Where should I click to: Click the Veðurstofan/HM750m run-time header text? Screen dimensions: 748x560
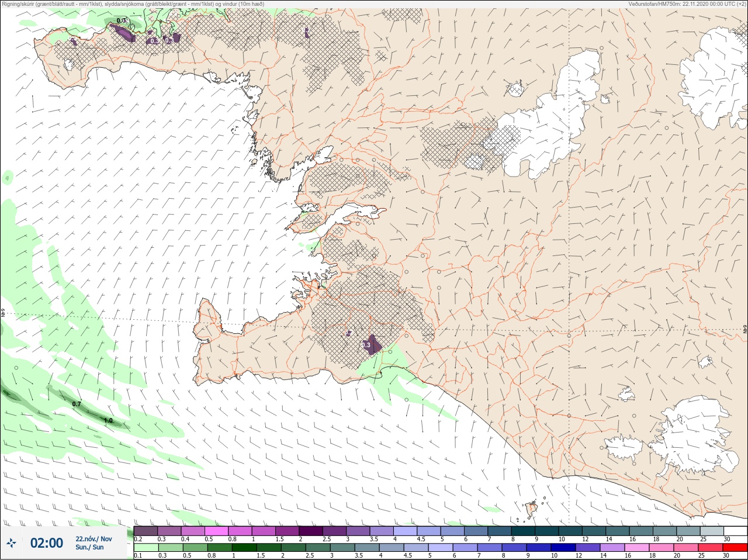[x=687, y=4]
